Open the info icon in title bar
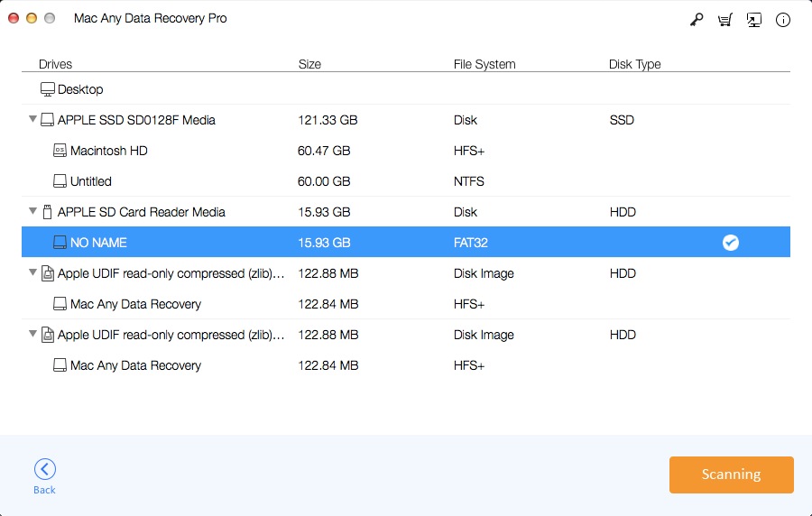The width and height of the screenshot is (812, 516). point(782,20)
